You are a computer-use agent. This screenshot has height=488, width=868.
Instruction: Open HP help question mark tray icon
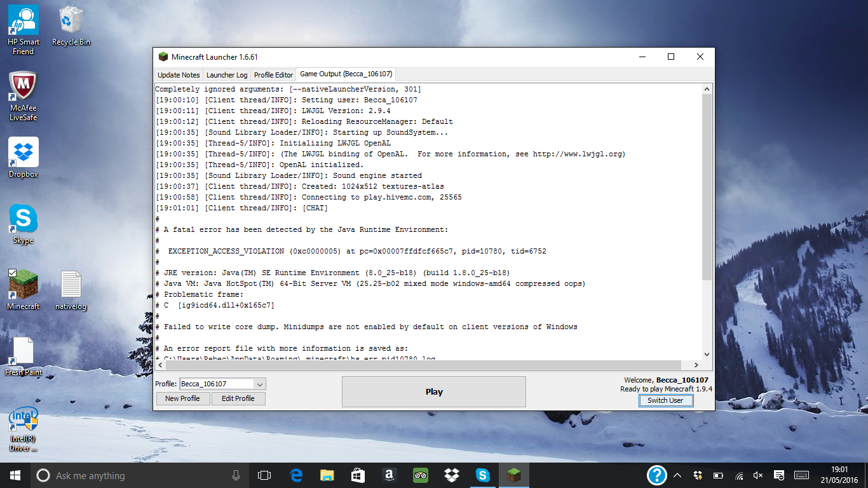(656, 475)
